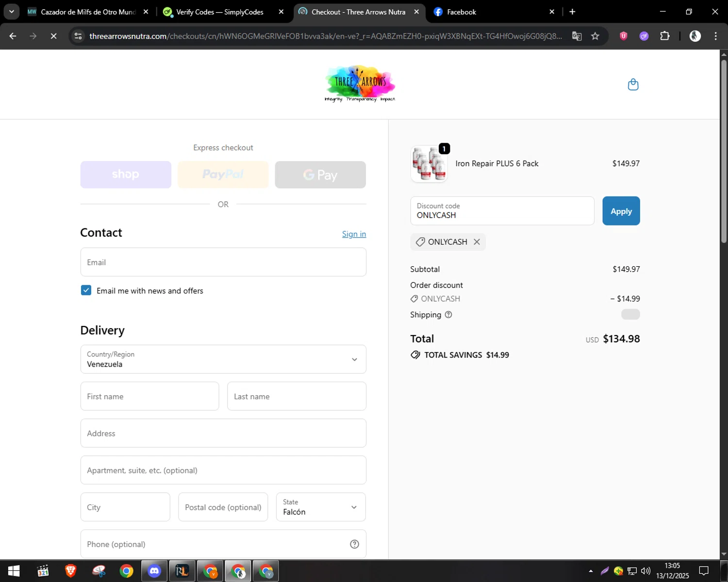Focus the Address field
728x582 pixels.
(x=223, y=433)
